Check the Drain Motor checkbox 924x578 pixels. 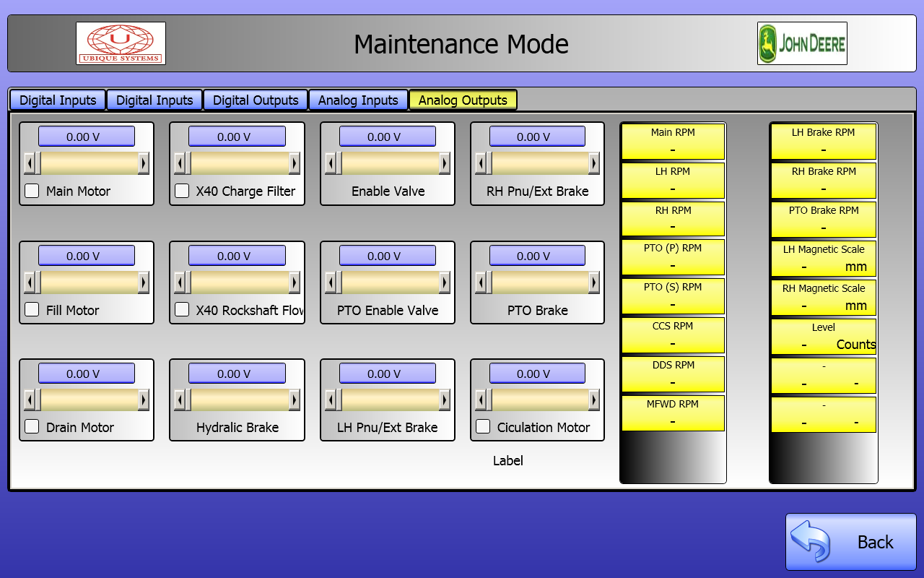pyautogui.click(x=32, y=426)
